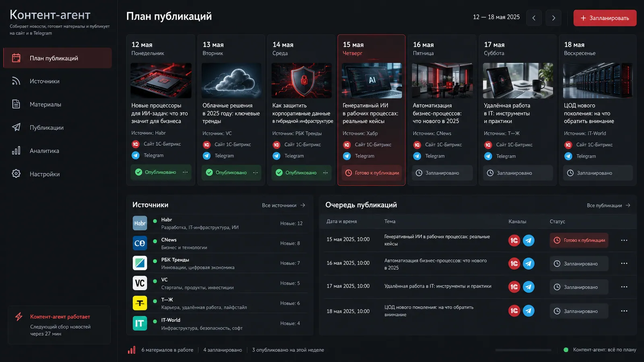Open Все публикации link
This screenshot has width=644, height=362.
(x=608, y=206)
